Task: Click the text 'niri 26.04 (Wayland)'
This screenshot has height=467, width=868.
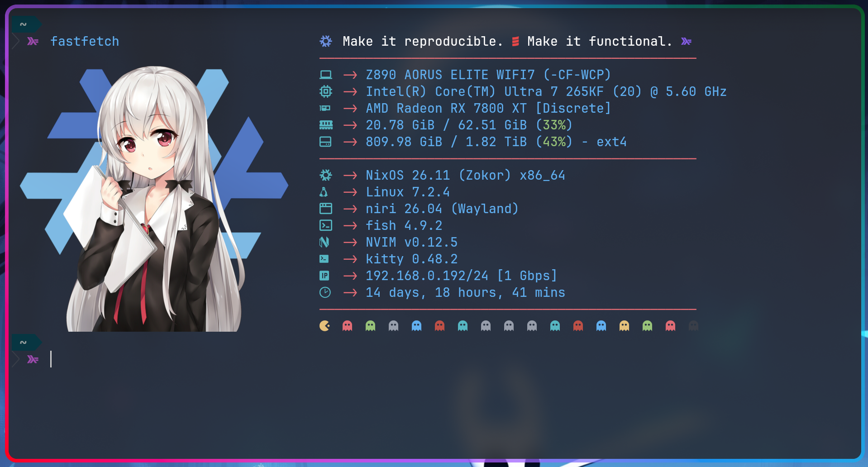Action: click(x=442, y=209)
